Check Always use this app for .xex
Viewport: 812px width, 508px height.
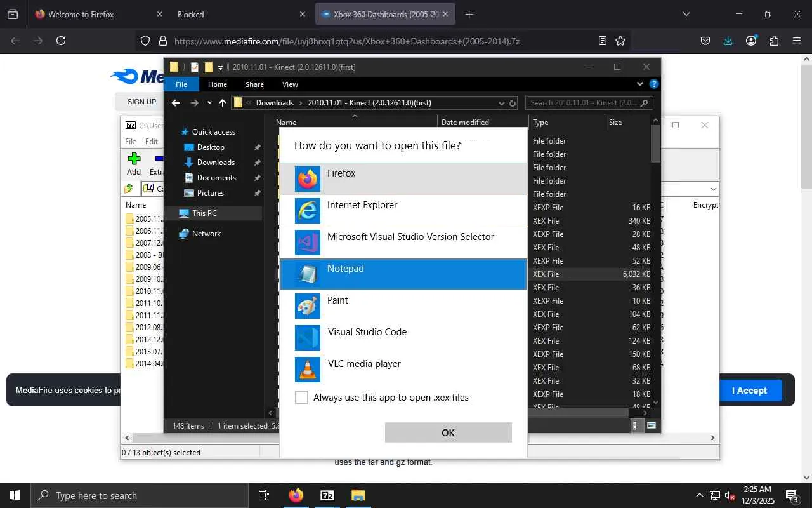tap(302, 398)
